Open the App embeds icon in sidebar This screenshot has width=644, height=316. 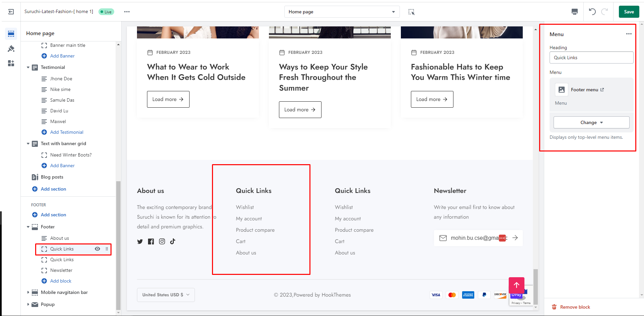click(x=11, y=63)
